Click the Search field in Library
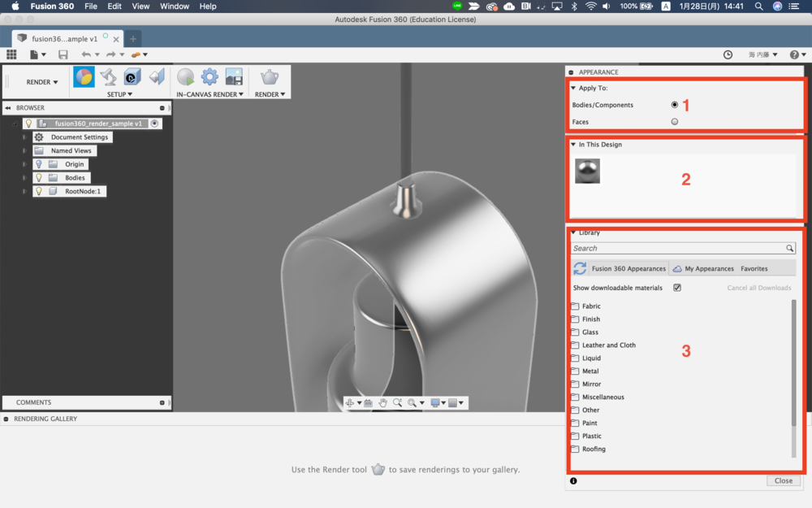 click(x=677, y=249)
